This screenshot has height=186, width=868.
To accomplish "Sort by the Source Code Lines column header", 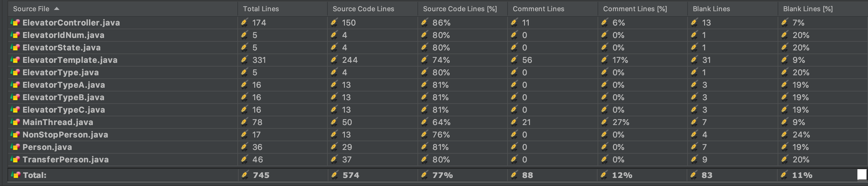I will pos(363,9).
